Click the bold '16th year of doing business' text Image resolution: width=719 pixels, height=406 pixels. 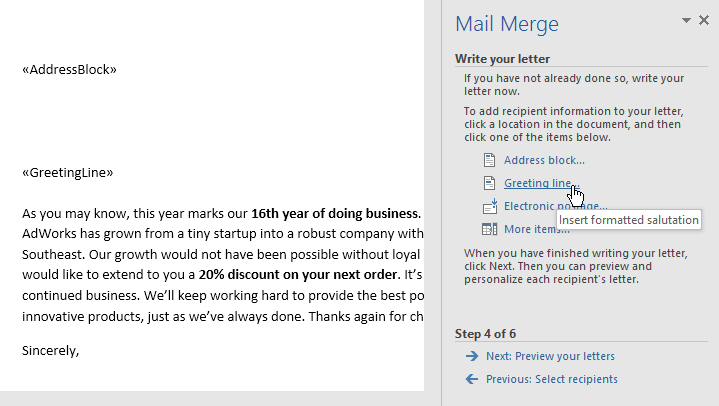pyautogui.click(x=335, y=213)
